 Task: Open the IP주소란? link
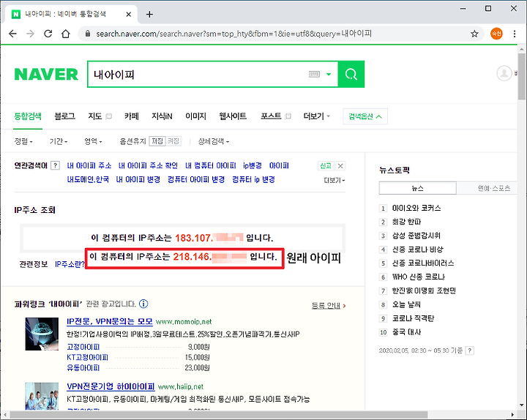click(70, 264)
